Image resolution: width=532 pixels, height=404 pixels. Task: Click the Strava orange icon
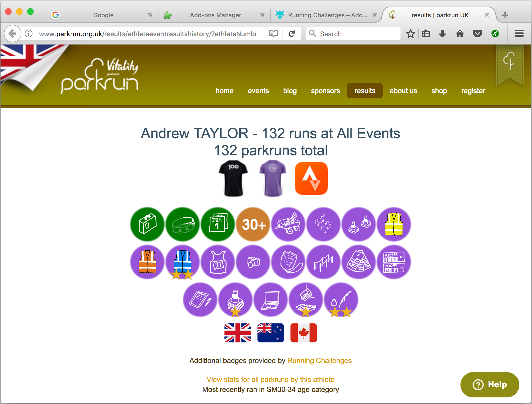click(311, 178)
